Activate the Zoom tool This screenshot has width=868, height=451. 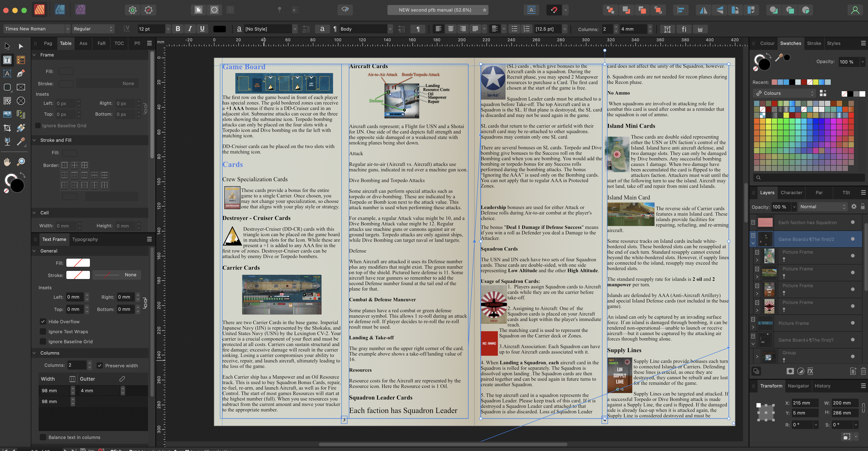(x=21, y=162)
